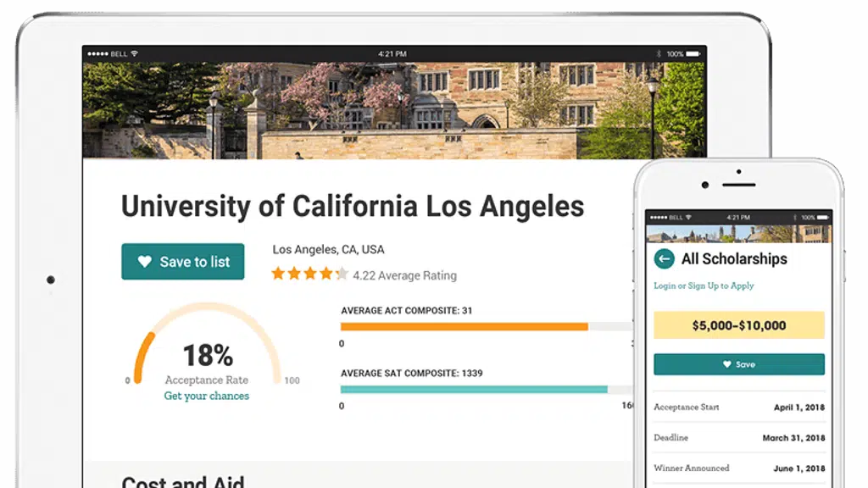Click the Los Angeles, CA, USA location text
This screenshot has width=868, height=488.
tap(328, 250)
